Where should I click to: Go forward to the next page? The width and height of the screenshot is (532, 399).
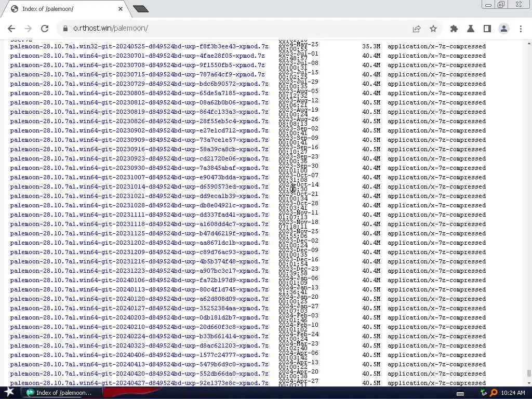click(28, 29)
